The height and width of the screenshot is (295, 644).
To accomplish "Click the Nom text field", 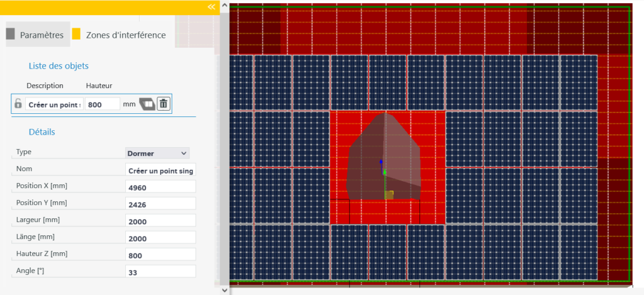I will [x=161, y=170].
